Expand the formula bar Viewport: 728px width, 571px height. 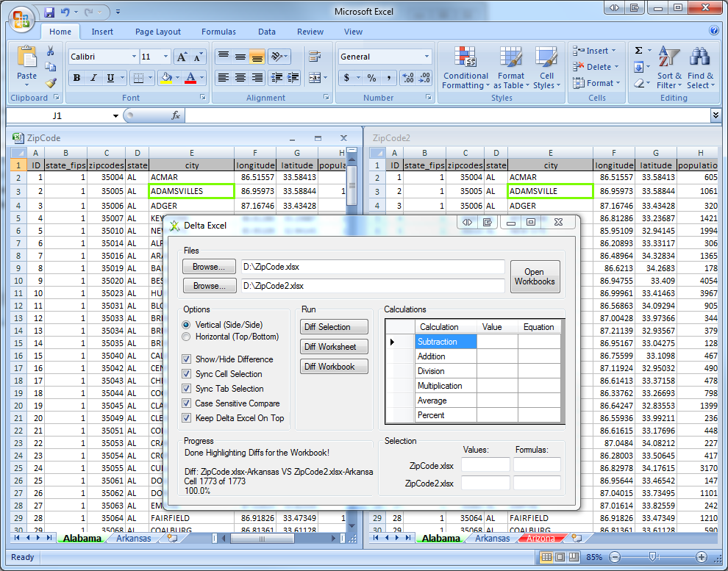[x=715, y=115]
